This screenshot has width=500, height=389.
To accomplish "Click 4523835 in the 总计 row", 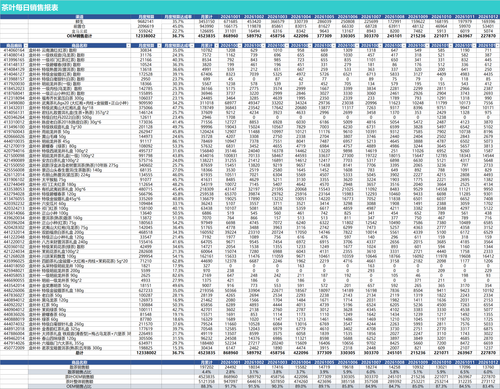I will coord(207,353).
